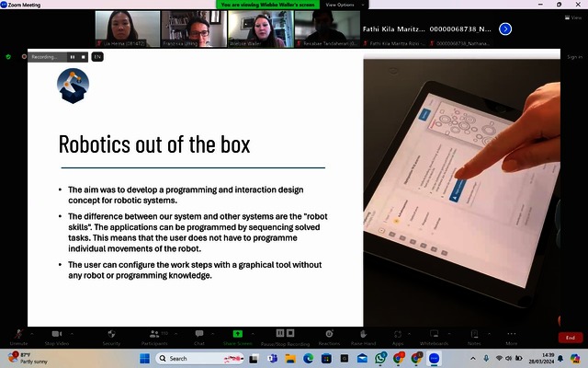Expand the arrow beside Participants
The width and height of the screenshot is (588, 368).
pos(175,333)
